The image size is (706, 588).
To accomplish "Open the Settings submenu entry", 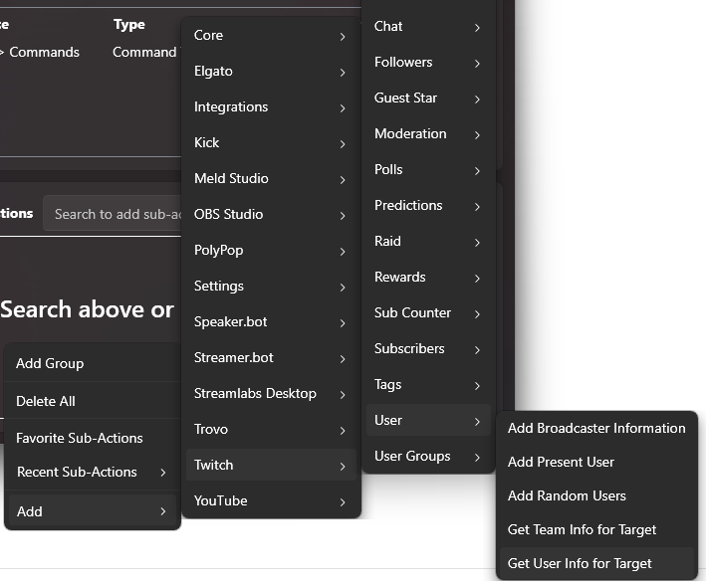I will click(271, 287).
